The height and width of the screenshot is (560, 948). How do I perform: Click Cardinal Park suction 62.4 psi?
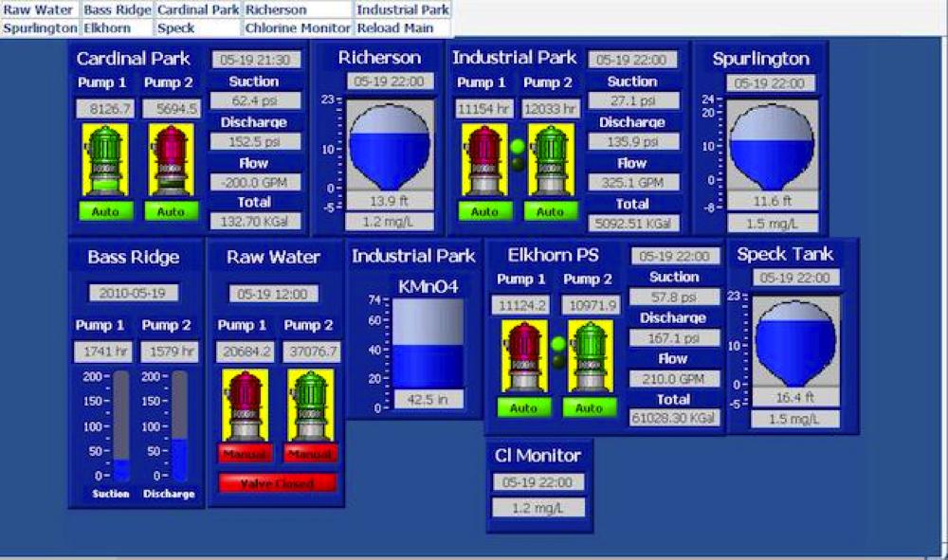(x=255, y=100)
